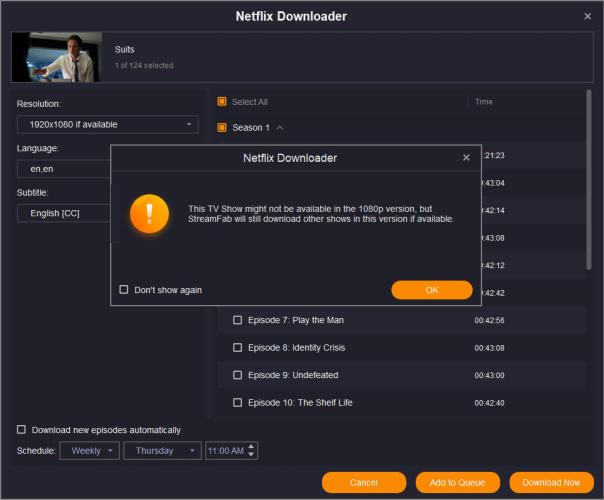Click the Download Now button

(x=551, y=482)
